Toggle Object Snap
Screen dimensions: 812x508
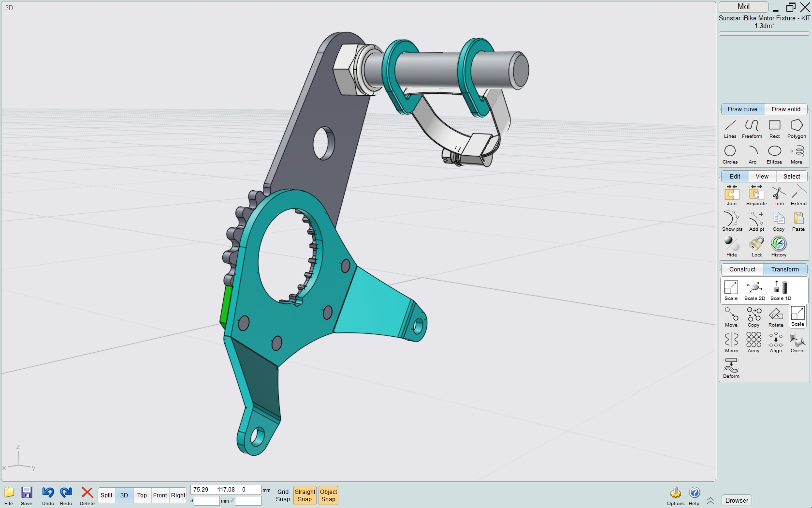click(328, 495)
